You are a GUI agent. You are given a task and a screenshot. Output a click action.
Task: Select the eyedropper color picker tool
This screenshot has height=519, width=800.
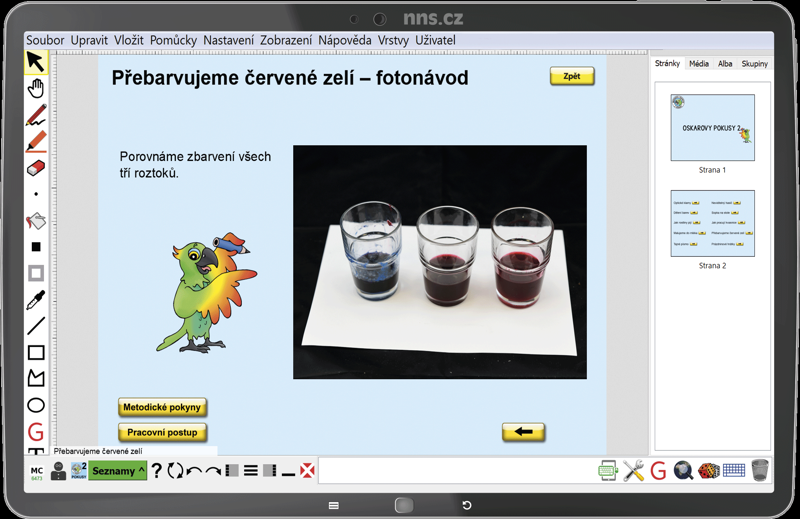pyautogui.click(x=36, y=300)
